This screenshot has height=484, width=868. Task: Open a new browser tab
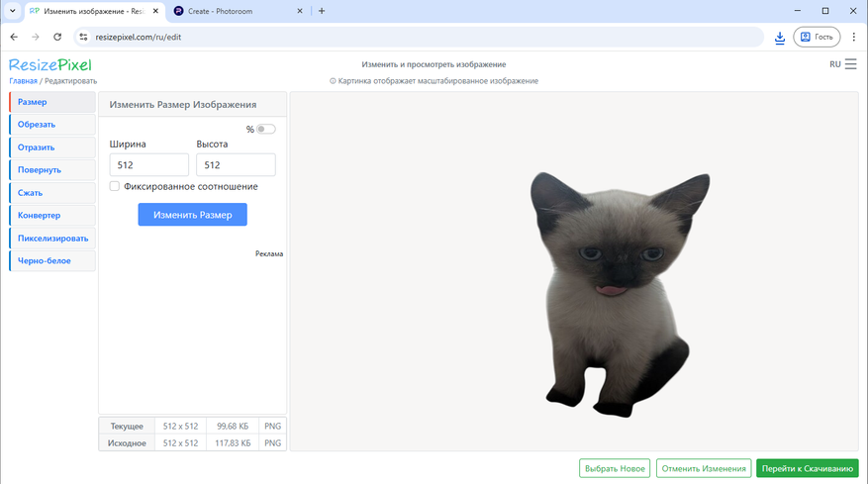click(x=322, y=11)
